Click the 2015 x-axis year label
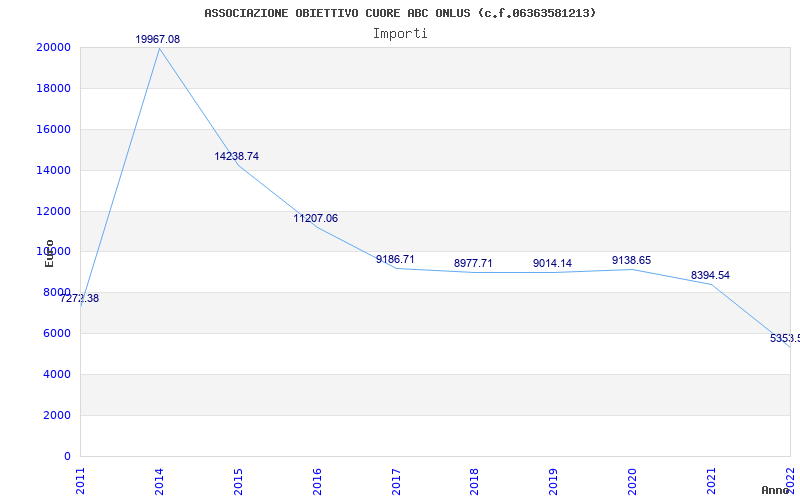 [238, 481]
